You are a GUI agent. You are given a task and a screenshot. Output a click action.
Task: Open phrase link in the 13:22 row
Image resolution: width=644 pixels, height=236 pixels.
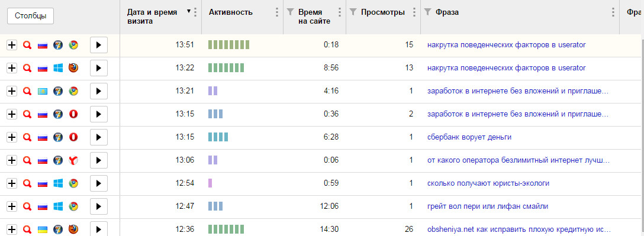click(507, 67)
